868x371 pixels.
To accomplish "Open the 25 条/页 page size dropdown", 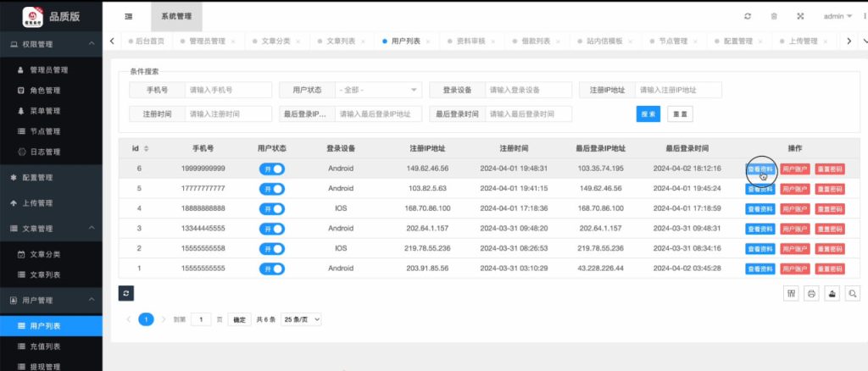I will [301, 319].
